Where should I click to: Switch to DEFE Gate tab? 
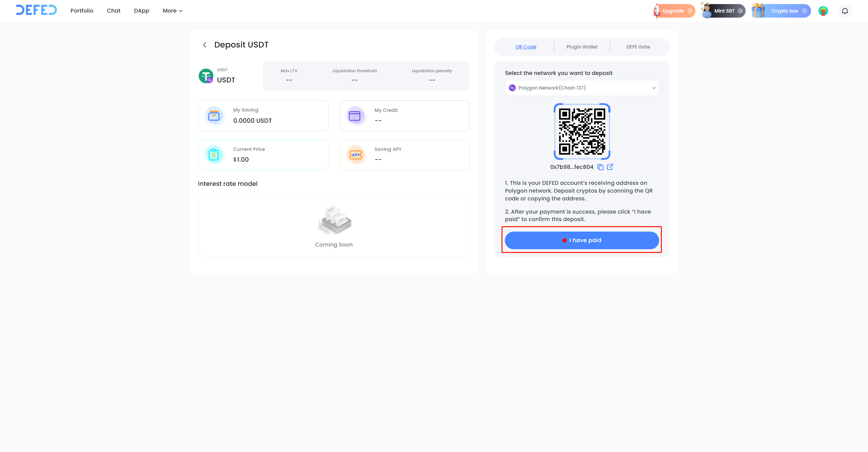pyautogui.click(x=638, y=47)
